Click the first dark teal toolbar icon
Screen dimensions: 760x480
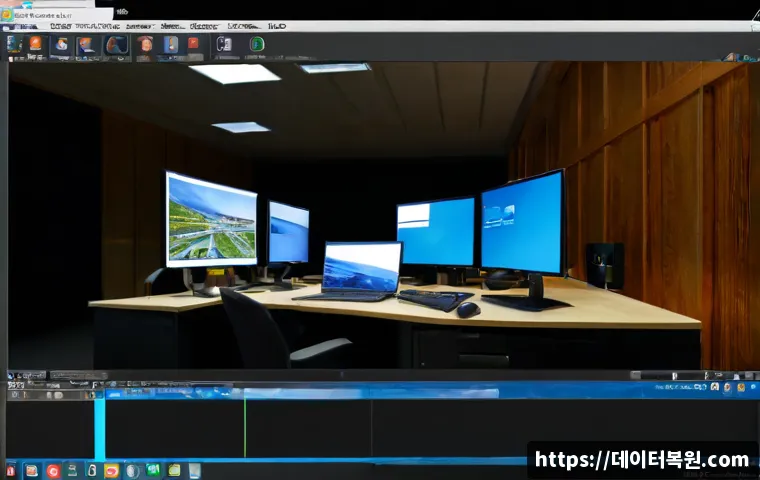(14, 45)
